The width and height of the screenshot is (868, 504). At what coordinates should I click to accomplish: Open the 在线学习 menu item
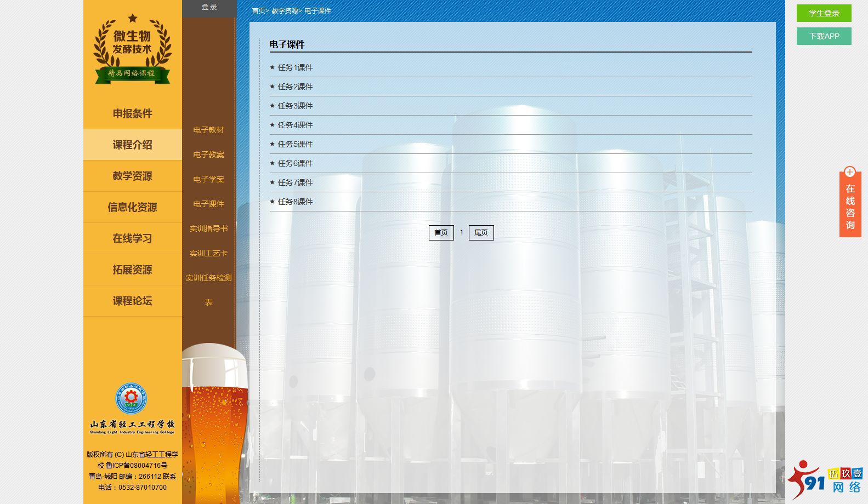[133, 238]
